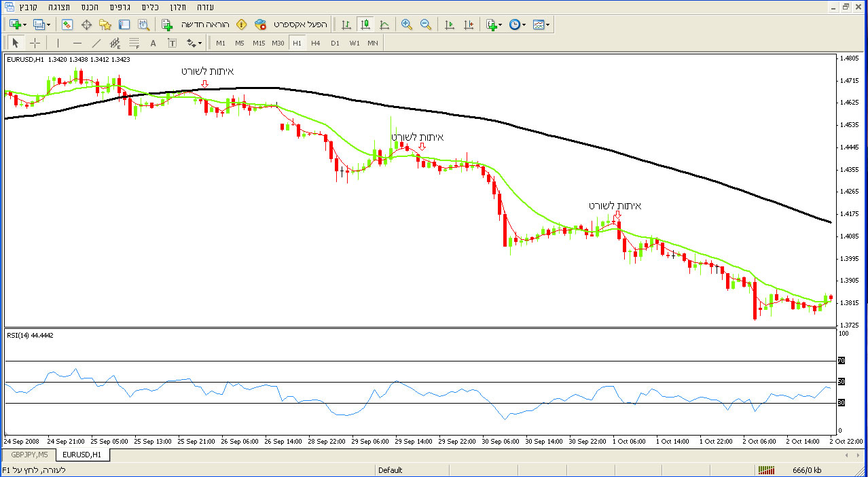This screenshot has height=477, width=868.
Task: Open the new chart dropdown arrow
Action: [x=25, y=24]
